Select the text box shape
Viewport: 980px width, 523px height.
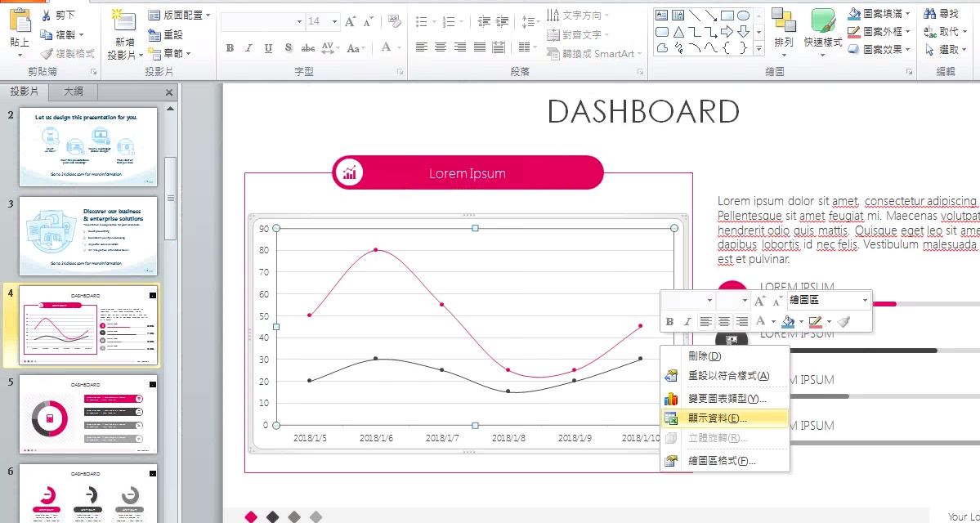tap(661, 16)
